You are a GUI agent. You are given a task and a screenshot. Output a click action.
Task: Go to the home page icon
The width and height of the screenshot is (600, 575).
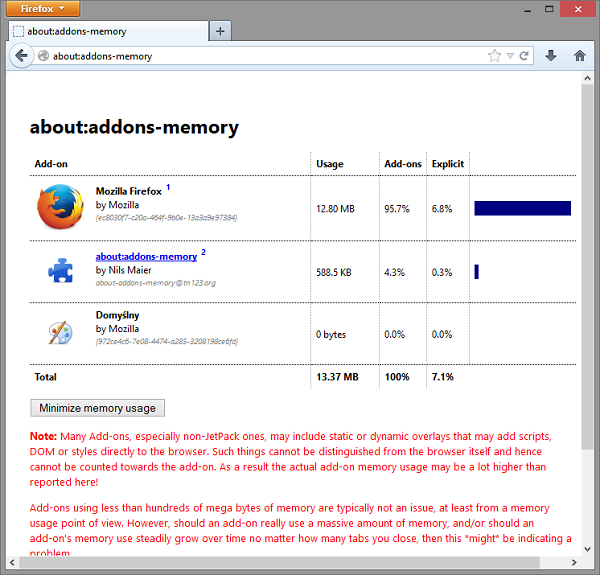click(x=580, y=56)
